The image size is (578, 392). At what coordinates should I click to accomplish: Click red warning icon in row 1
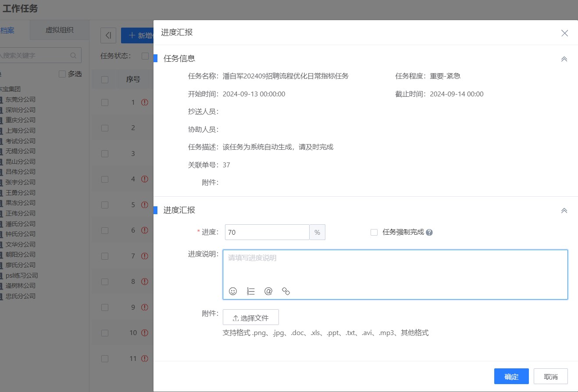(x=145, y=102)
